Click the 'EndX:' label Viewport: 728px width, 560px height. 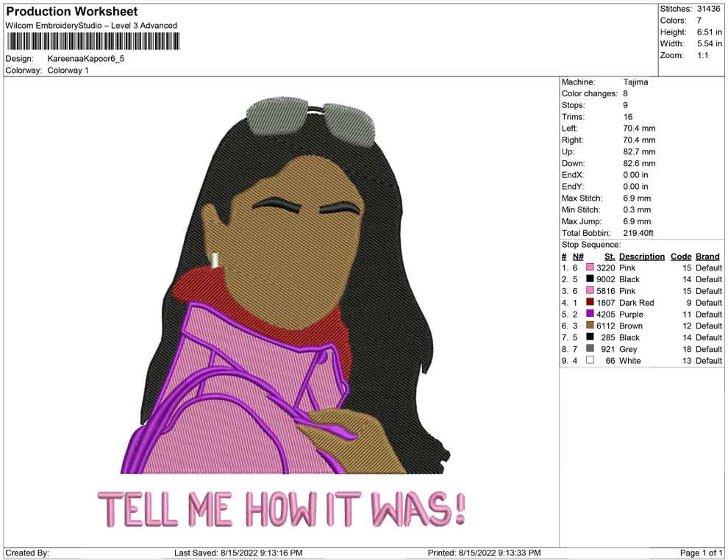pyautogui.click(x=573, y=175)
